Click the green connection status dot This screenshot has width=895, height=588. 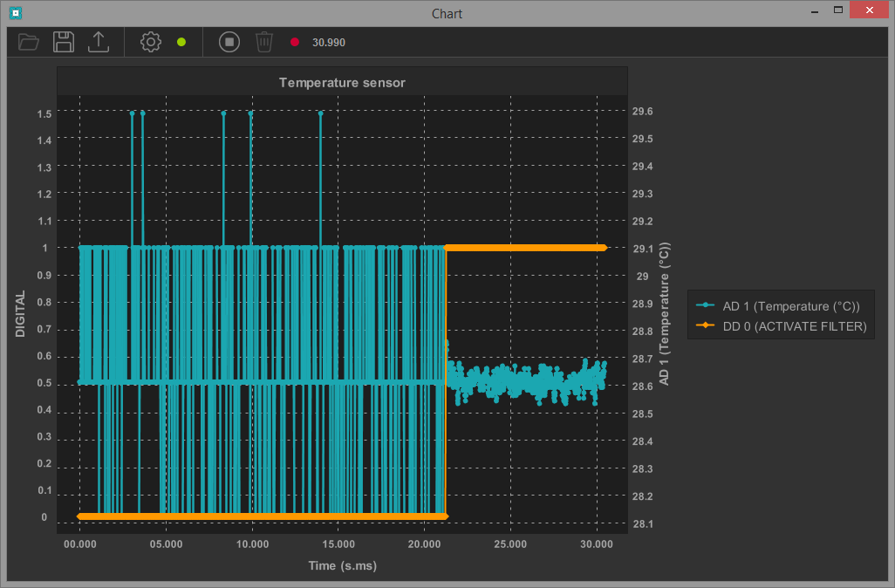click(x=181, y=42)
